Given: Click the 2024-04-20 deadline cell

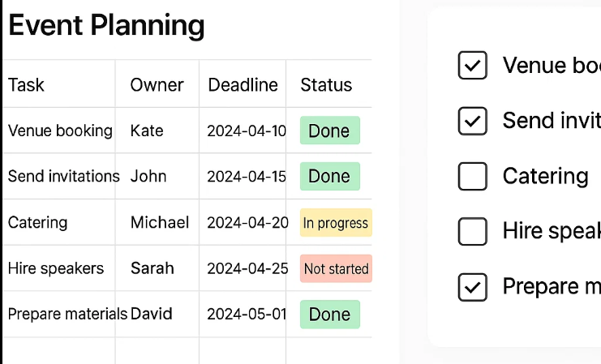Looking at the screenshot, I should pos(243,222).
